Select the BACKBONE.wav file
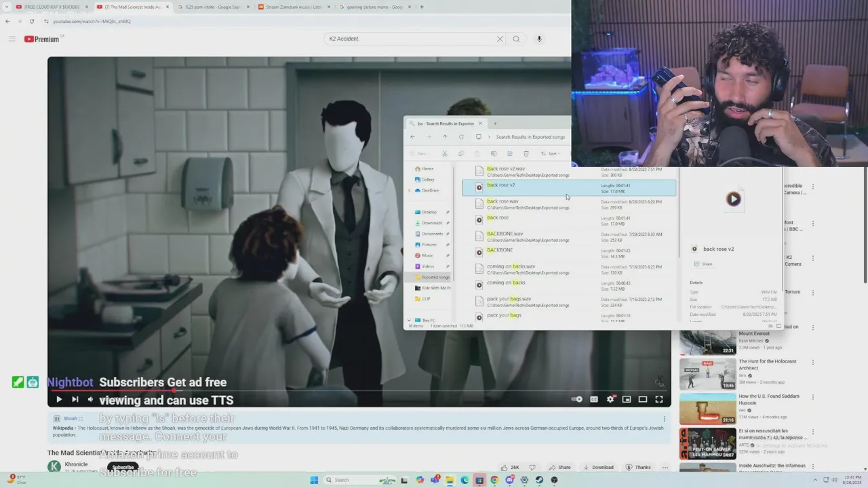The image size is (868, 488). tap(570, 237)
